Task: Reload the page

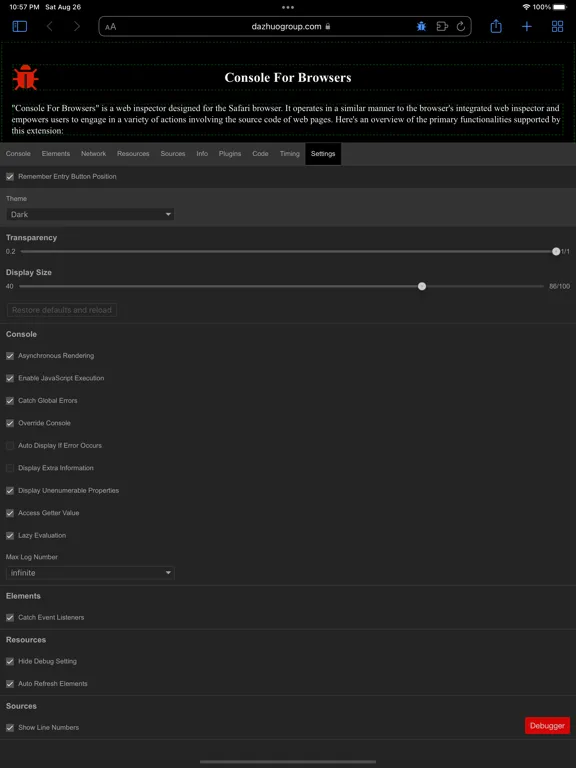Action: (461, 26)
